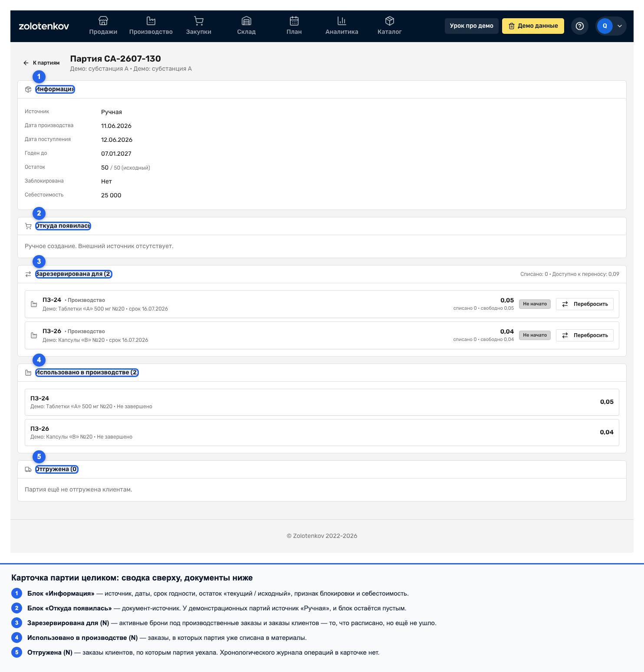
Task: Select the Склад menu label
Action: pyautogui.click(x=246, y=32)
